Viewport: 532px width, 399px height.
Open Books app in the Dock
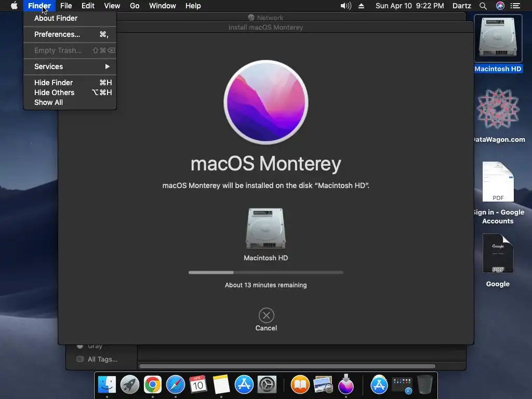coord(300,385)
